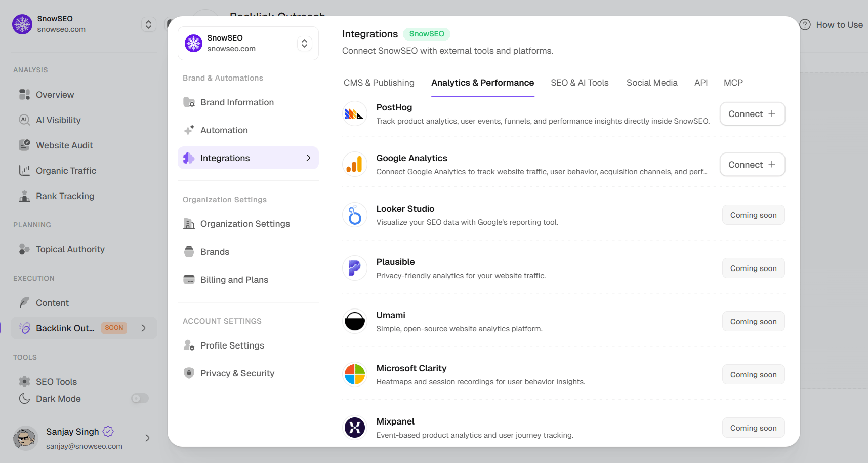Select the Analytics & Performance tab
868x463 pixels.
[482, 83]
